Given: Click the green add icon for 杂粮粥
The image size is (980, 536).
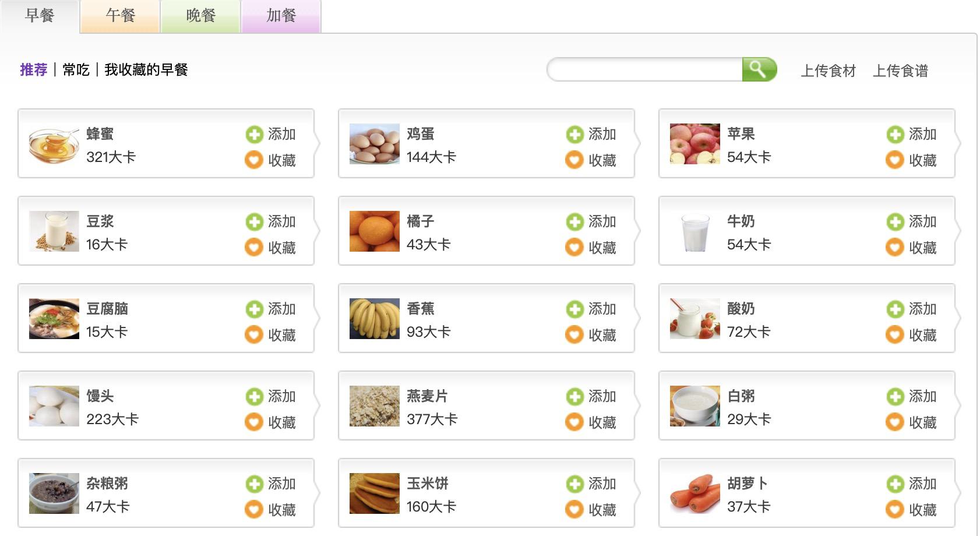Looking at the screenshot, I should (x=254, y=484).
